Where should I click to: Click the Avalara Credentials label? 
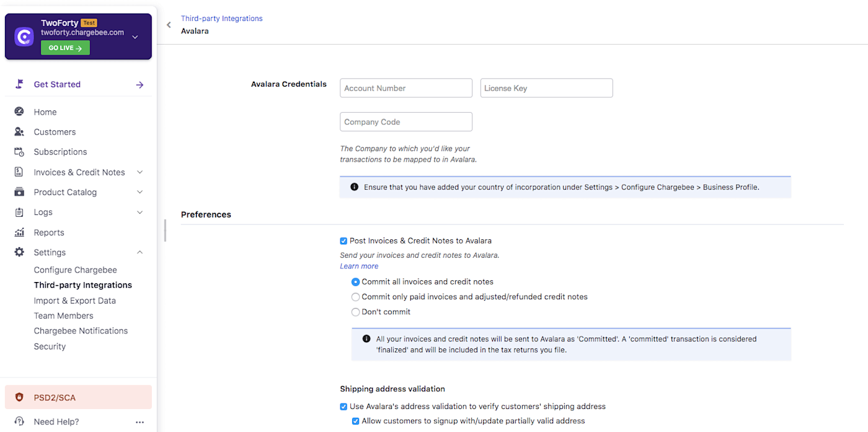tap(289, 84)
